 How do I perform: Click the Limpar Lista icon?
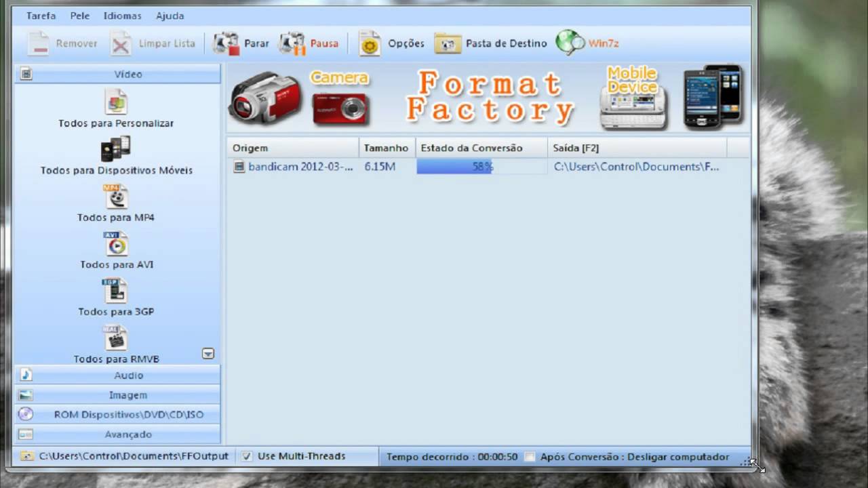121,43
